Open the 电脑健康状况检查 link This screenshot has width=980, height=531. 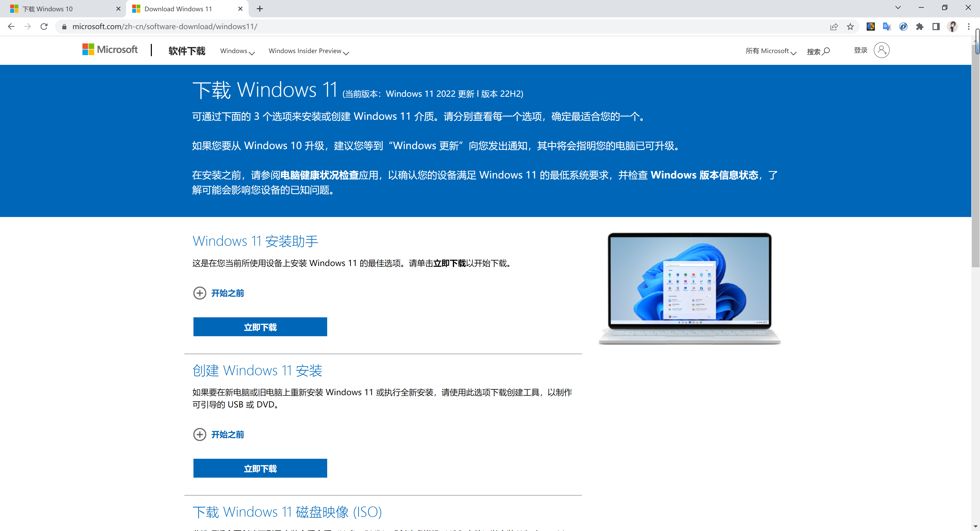click(x=319, y=175)
